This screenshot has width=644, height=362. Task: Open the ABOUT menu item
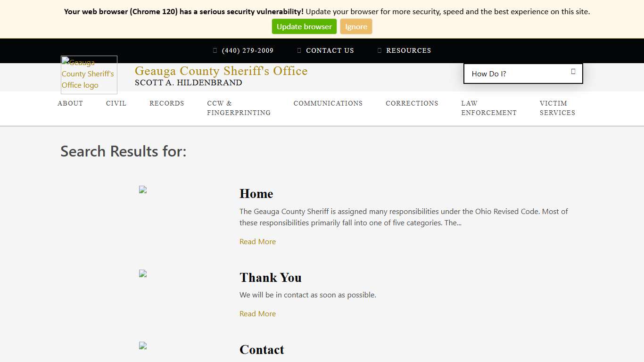tap(70, 103)
